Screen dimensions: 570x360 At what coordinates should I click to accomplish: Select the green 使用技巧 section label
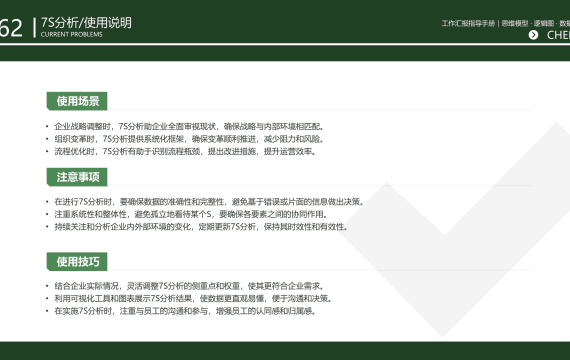(x=77, y=261)
